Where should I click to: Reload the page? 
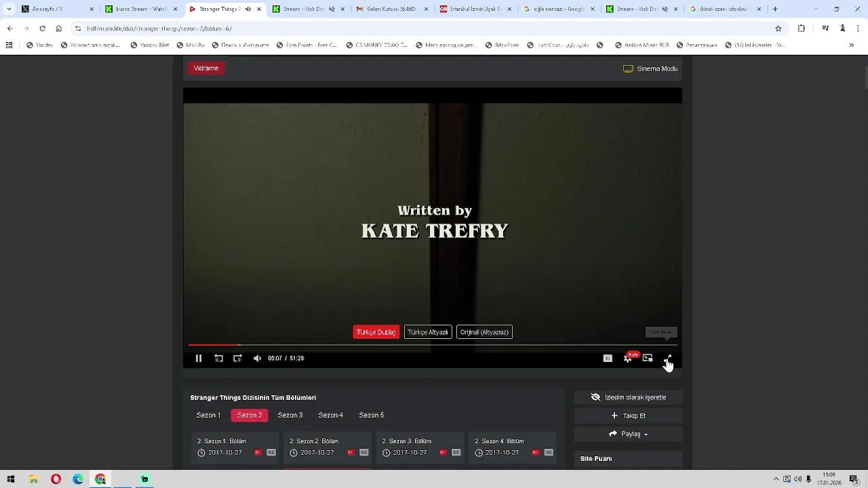tap(42, 28)
